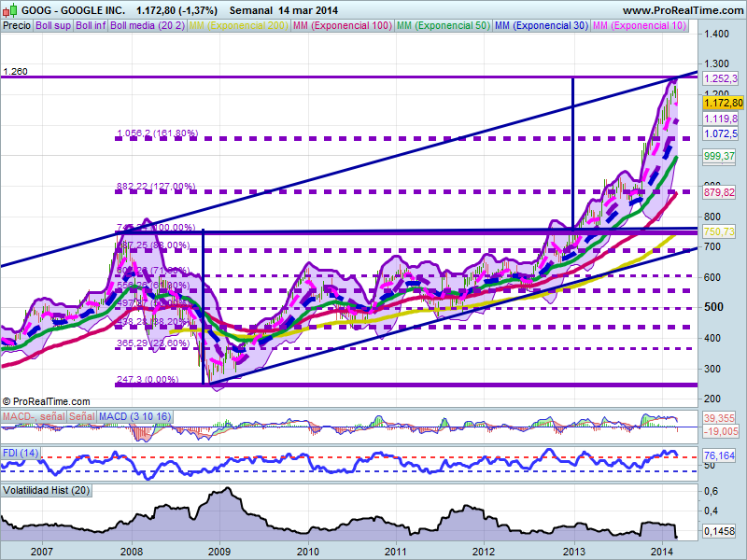Select MM (Exponencial 50) label

click(x=444, y=26)
